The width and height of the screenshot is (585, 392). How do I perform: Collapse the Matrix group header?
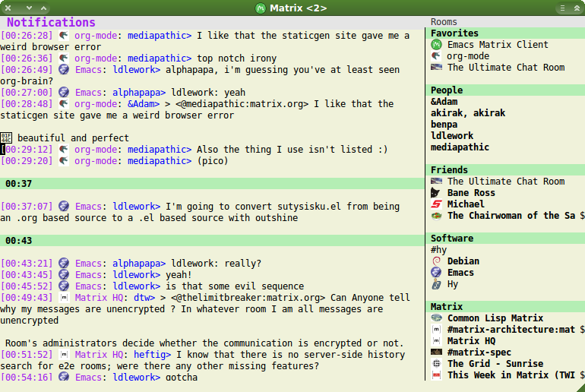505,307
